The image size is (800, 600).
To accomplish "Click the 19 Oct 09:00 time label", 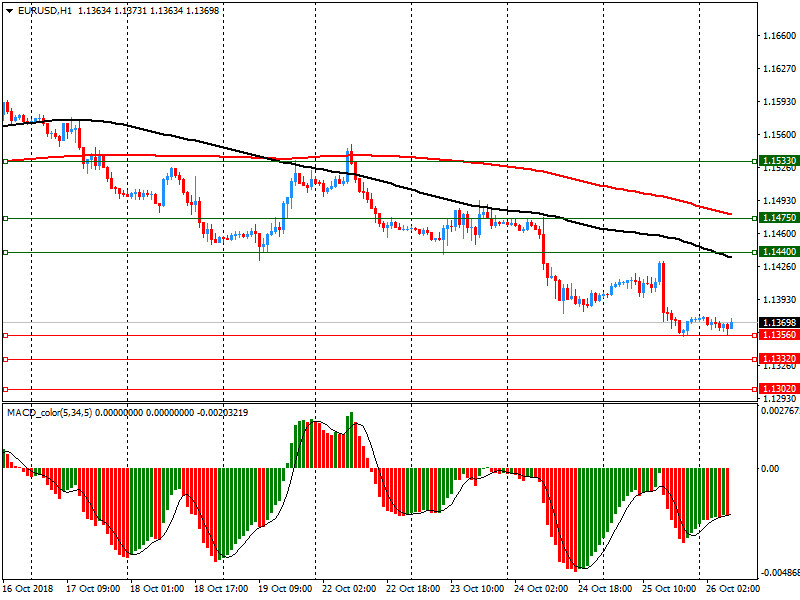I will [285, 589].
